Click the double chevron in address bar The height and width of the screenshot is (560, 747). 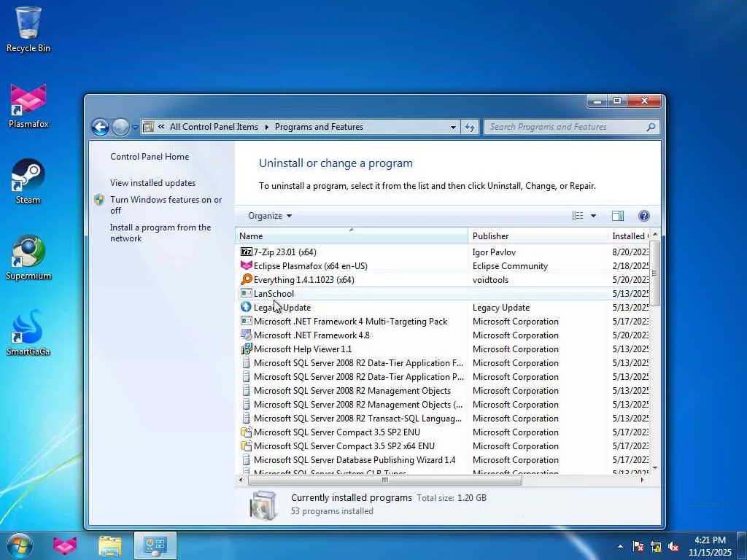[x=161, y=127]
